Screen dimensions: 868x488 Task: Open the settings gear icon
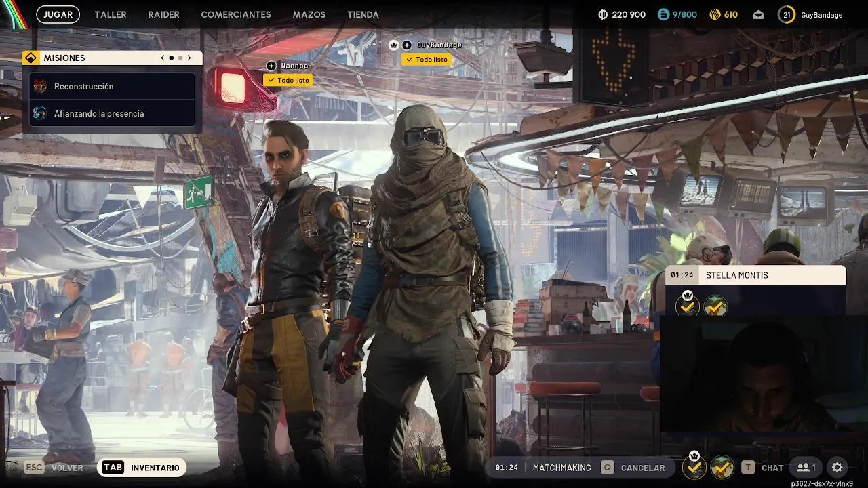point(837,468)
